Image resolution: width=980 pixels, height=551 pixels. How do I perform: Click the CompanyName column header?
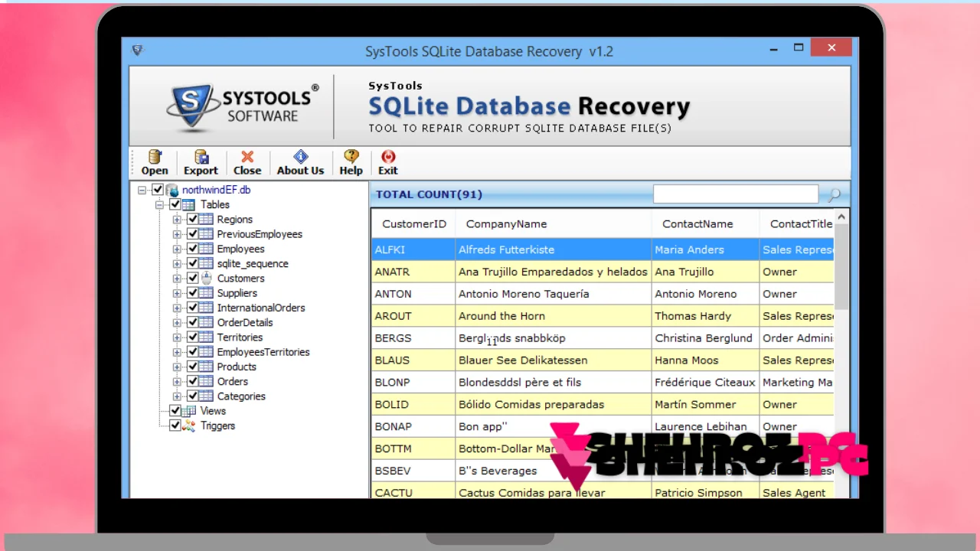pos(554,224)
